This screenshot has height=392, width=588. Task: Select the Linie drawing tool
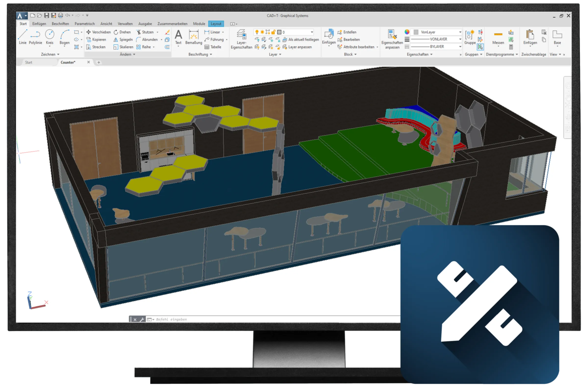[23, 37]
